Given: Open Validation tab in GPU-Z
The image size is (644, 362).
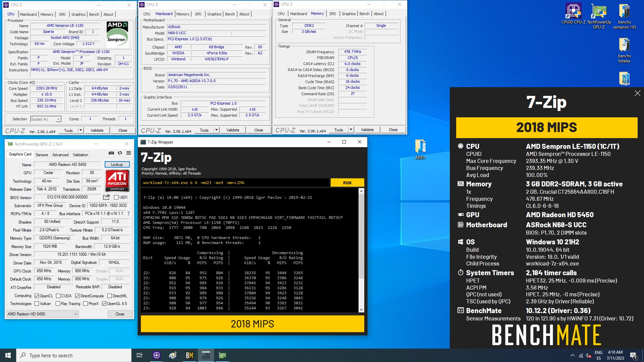Looking at the screenshot, I should [x=80, y=155].
